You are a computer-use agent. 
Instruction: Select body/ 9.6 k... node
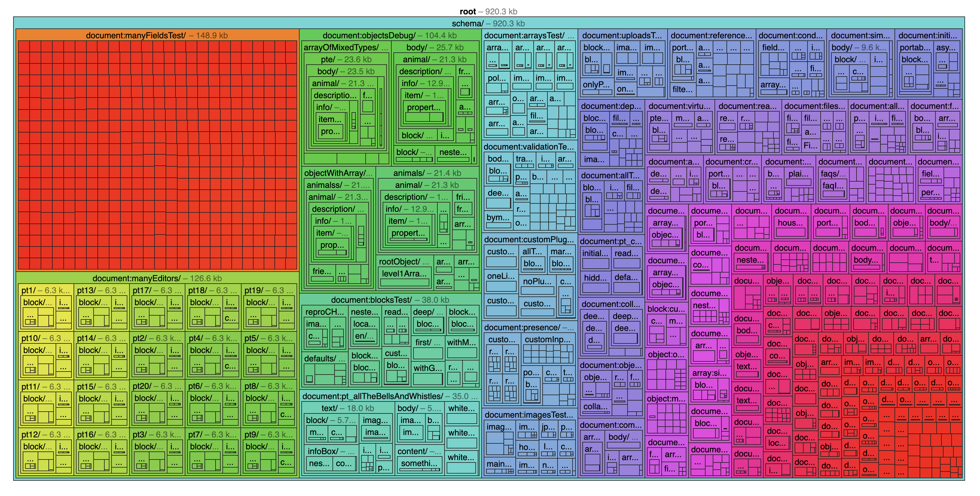[x=859, y=48]
